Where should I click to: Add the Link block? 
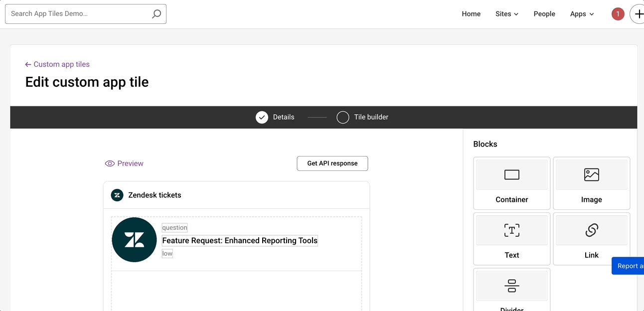tap(591, 238)
